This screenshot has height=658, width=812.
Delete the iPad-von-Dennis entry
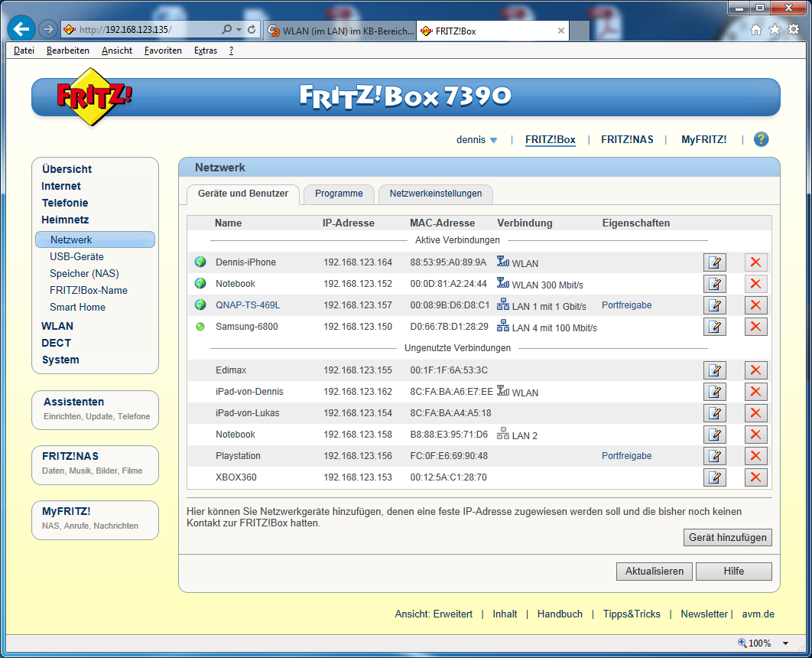755,392
